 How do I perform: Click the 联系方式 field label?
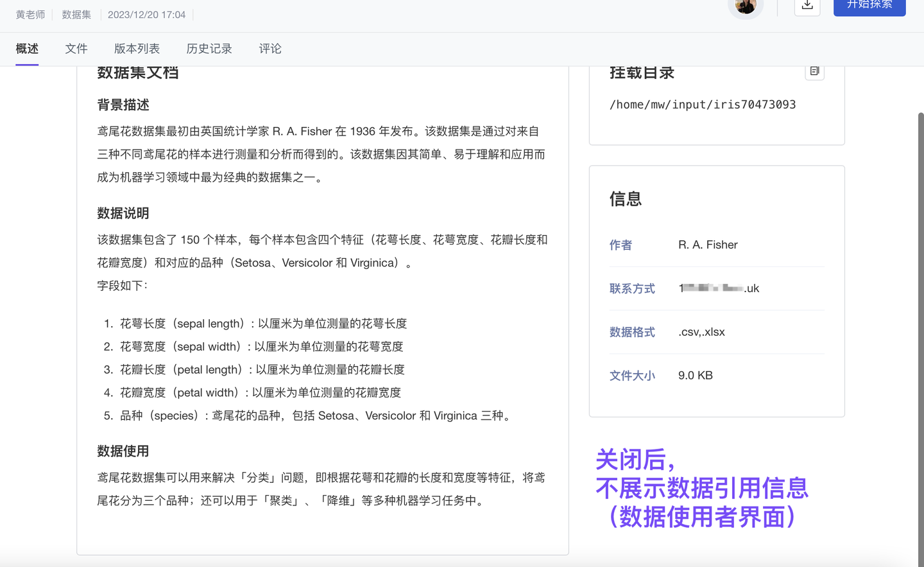[632, 288]
